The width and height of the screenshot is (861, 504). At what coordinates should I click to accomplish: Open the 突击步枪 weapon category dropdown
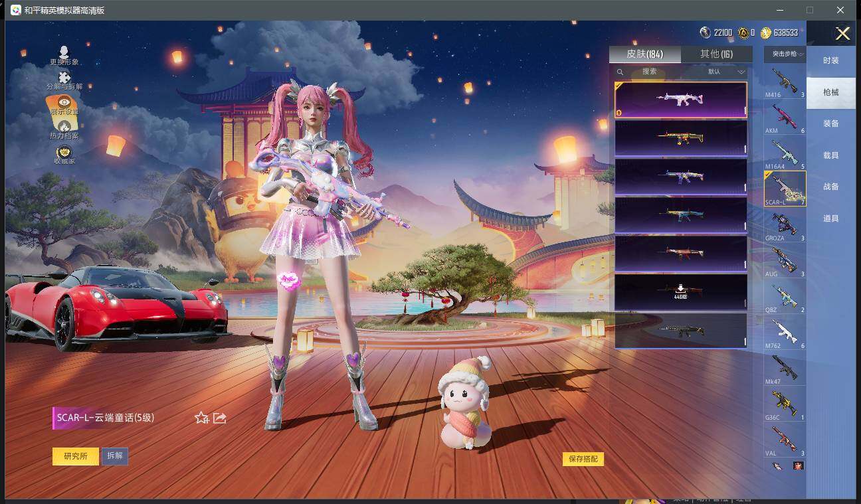785,54
